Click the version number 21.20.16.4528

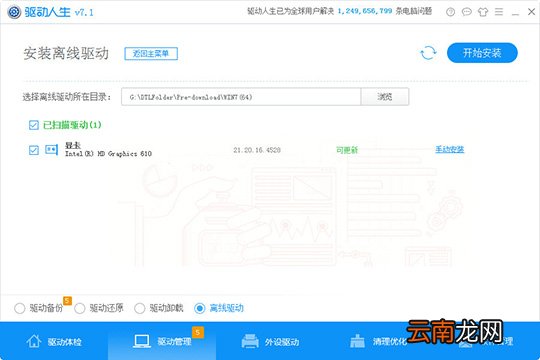click(x=257, y=150)
